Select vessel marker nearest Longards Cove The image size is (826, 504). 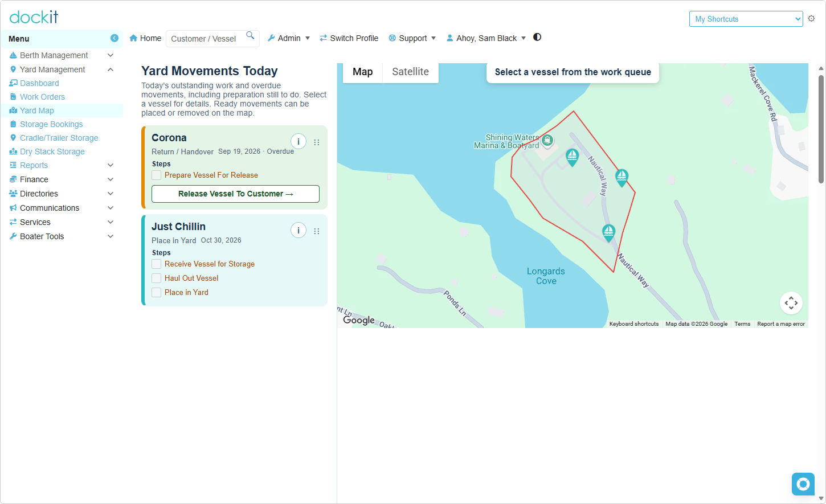click(608, 232)
